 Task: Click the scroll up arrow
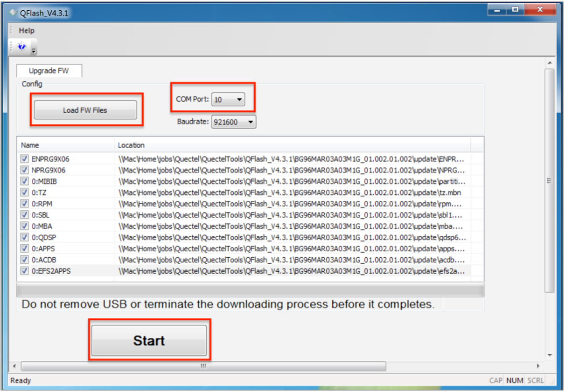tap(549, 62)
